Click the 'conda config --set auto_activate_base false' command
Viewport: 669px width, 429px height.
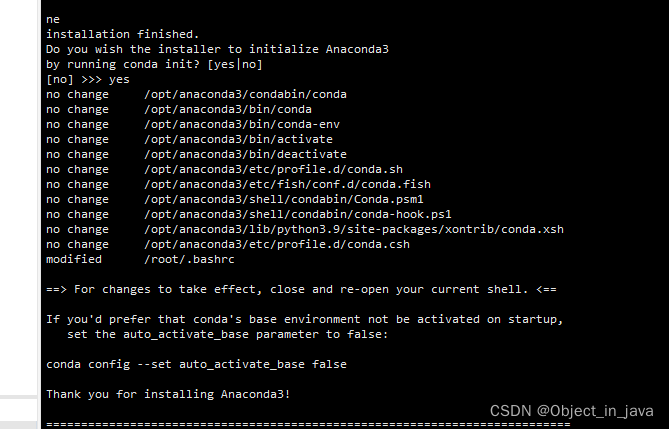click(x=196, y=364)
